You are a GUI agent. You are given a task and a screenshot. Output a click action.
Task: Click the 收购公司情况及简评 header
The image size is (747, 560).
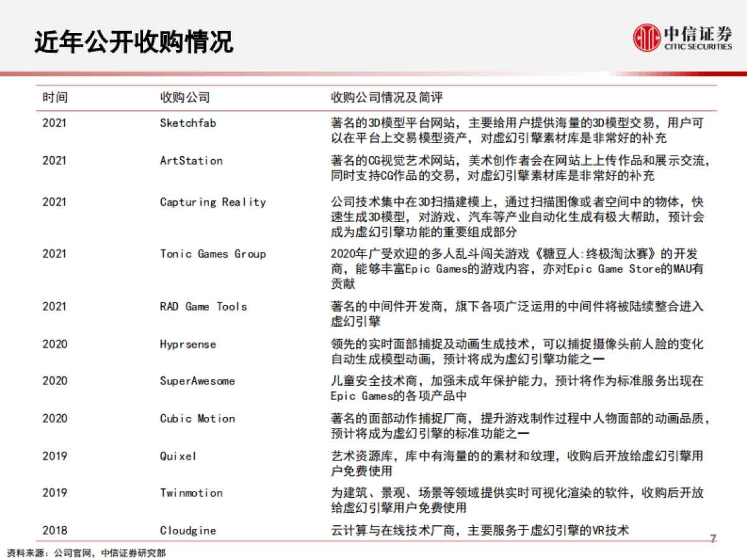point(388,97)
